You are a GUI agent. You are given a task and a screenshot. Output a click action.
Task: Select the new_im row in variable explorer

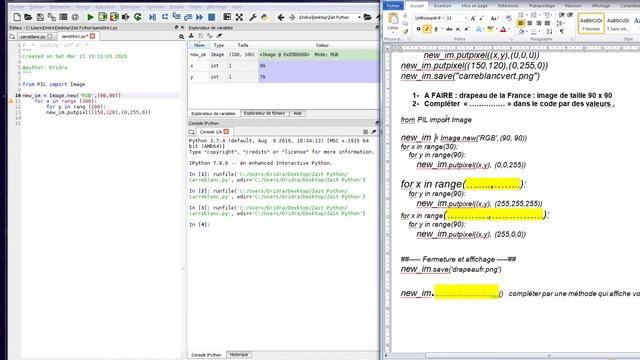pyautogui.click(x=283, y=54)
